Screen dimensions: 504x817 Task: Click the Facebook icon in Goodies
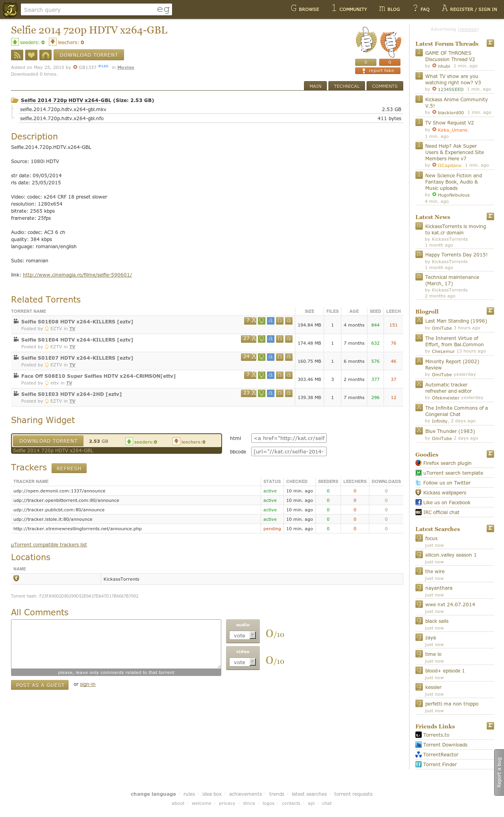pos(419,503)
